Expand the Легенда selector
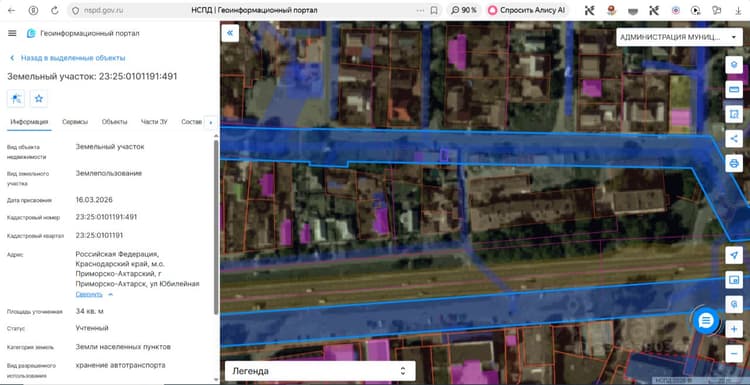 pos(320,371)
